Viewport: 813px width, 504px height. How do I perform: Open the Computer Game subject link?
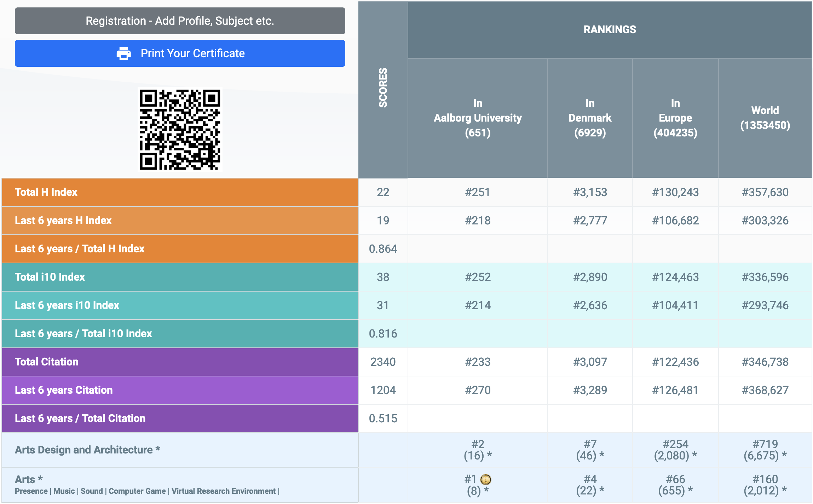click(137, 491)
